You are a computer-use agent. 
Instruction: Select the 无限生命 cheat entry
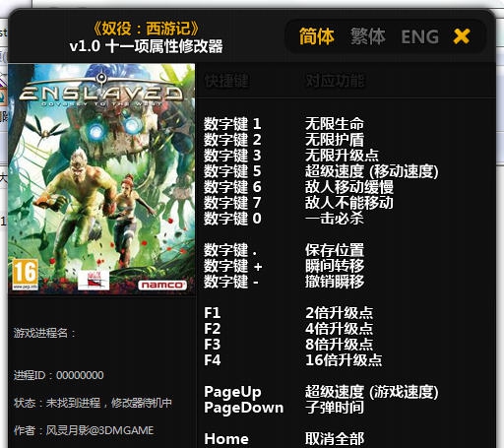click(335, 124)
